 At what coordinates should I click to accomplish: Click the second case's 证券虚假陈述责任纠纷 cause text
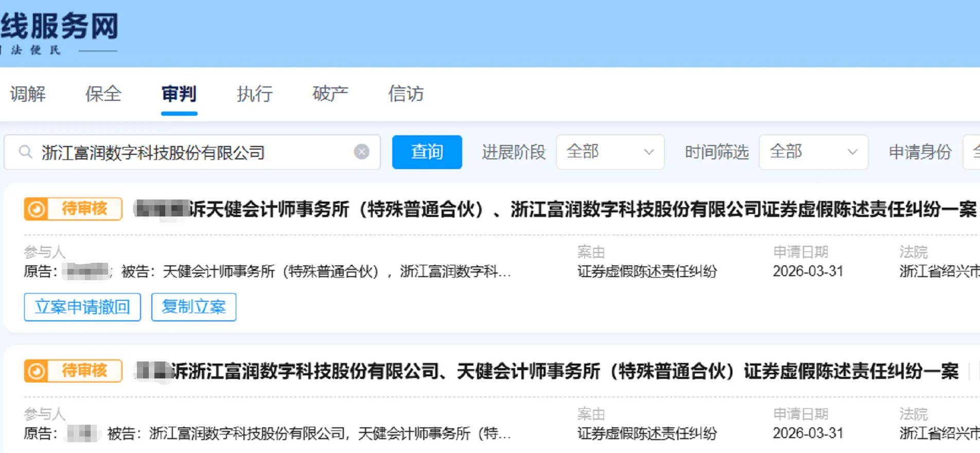pos(647,433)
